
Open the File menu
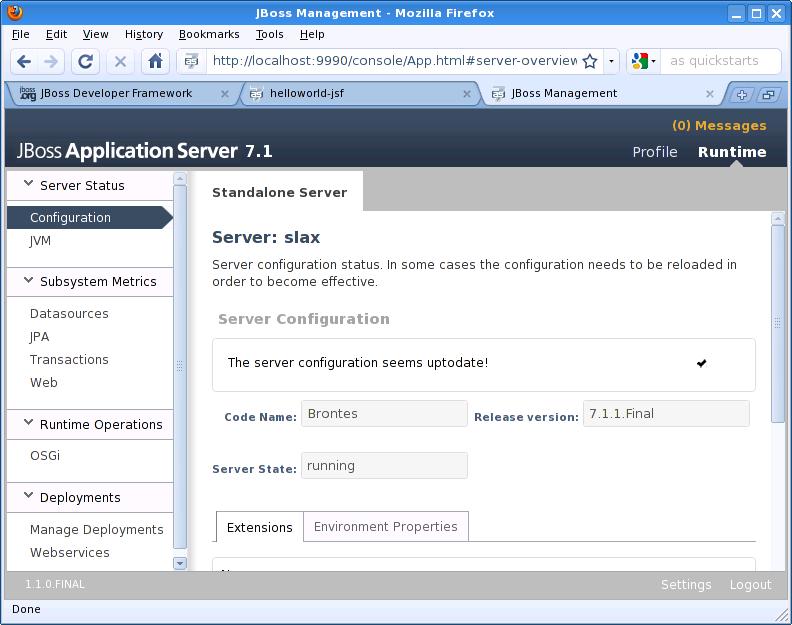point(21,34)
